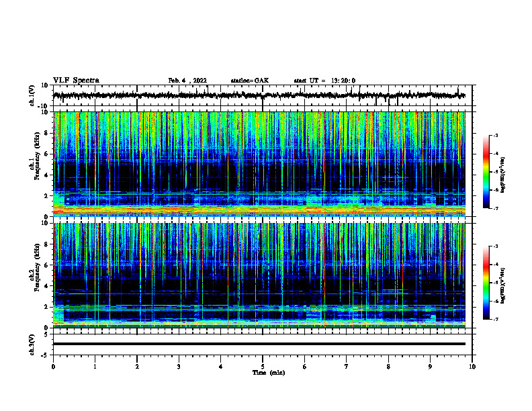
Task: Click the "10" tick label on the time axis
Action: click(x=472, y=367)
